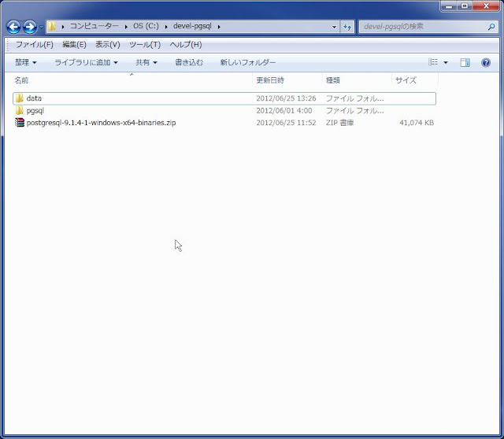Click the 新しいフォルダー button
The image size is (504, 439).
click(x=248, y=62)
